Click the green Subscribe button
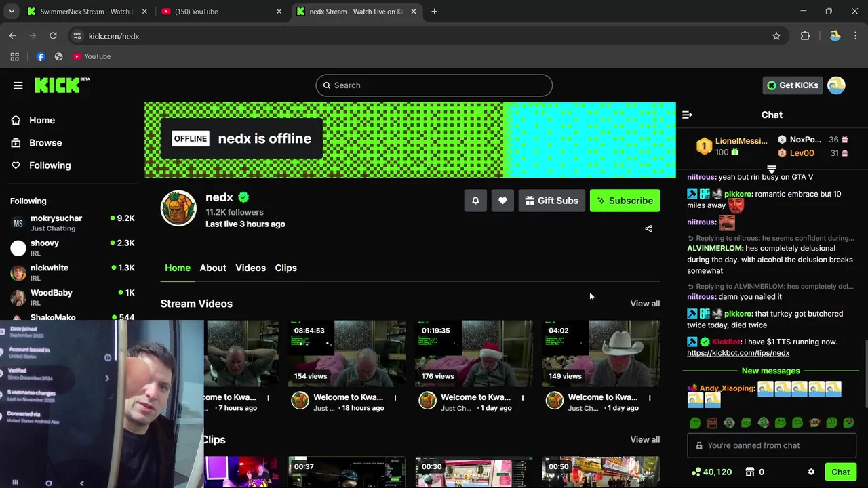 [x=625, y=201]
